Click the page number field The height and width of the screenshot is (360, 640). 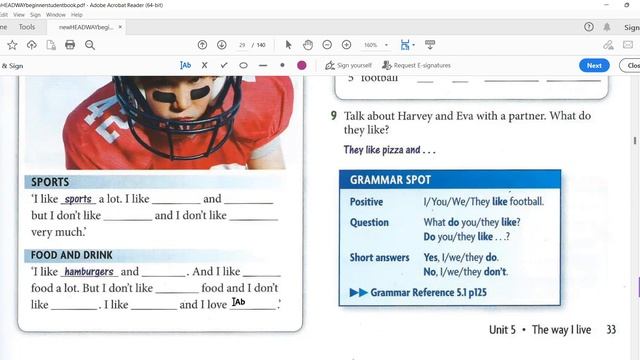pyautogui.click(x=242, y=45)
